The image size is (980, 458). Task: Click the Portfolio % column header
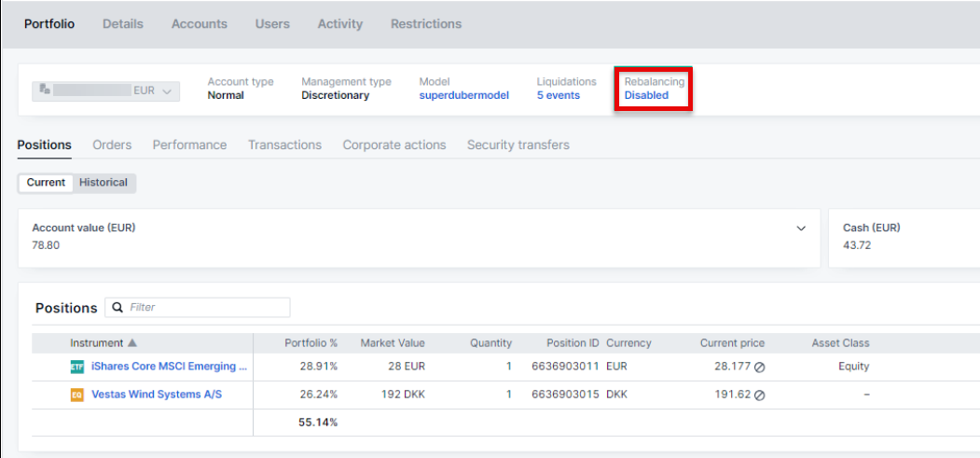tap(311, 343)
